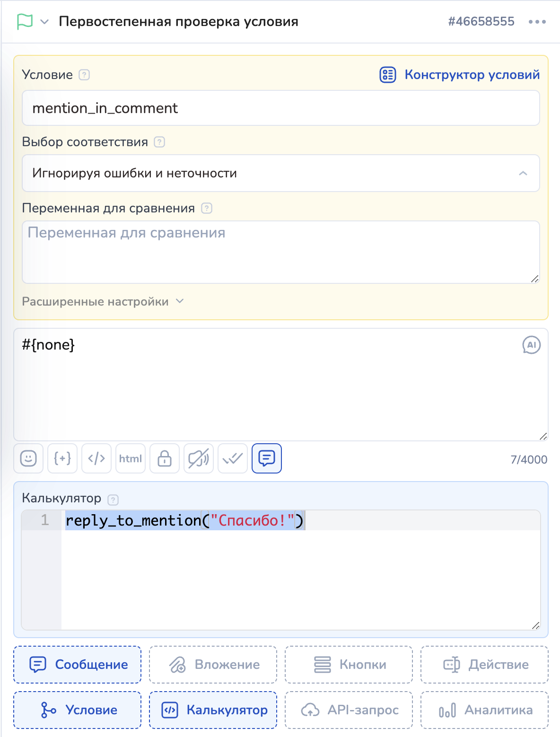Click the code tag icon
This screenshot has height=737, width=560.
tap(96, 458)
